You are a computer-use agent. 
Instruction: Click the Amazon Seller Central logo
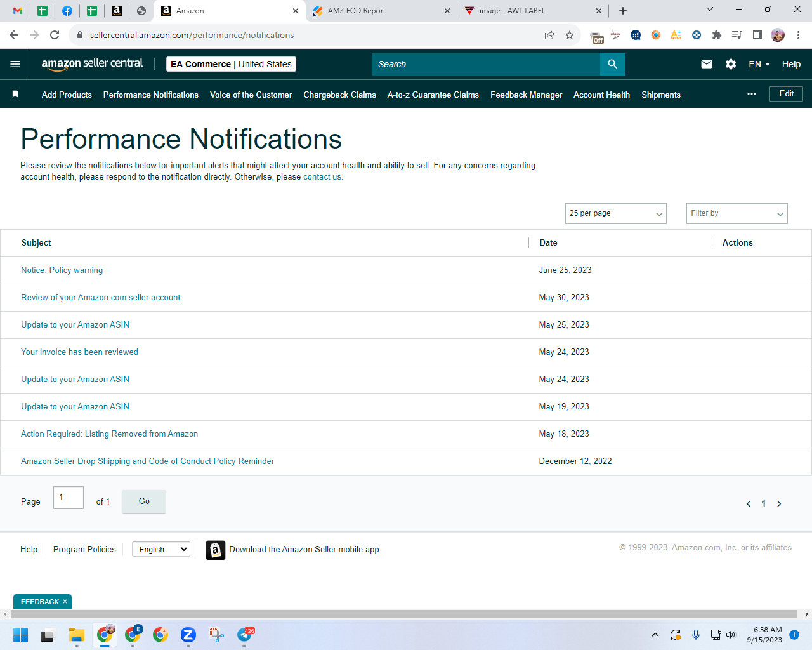[92, 63]
